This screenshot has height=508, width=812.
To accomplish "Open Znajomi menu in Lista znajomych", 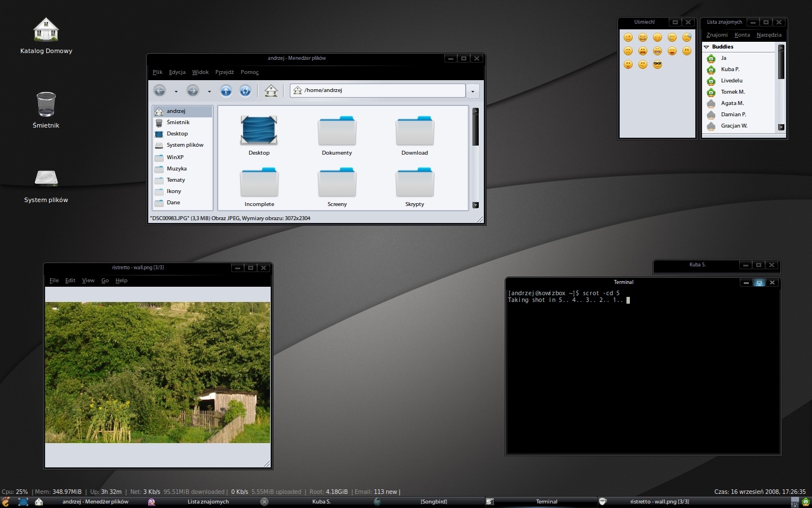I will coord(717,35).
